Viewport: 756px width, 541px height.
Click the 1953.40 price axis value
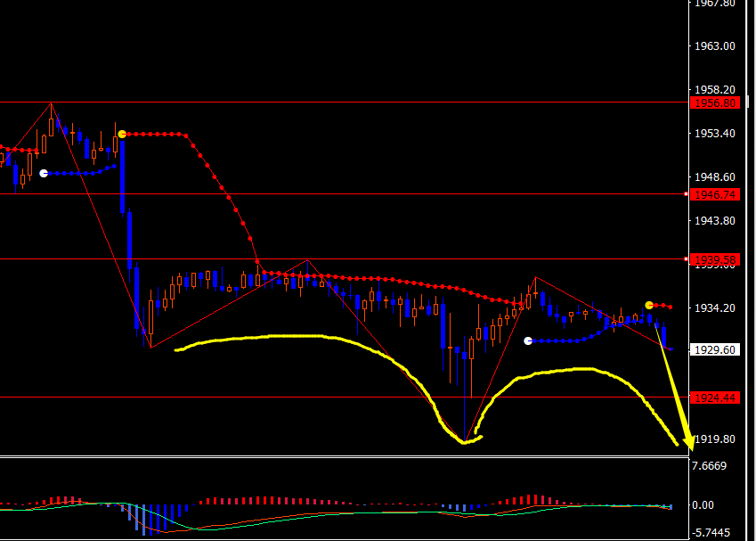714,134
